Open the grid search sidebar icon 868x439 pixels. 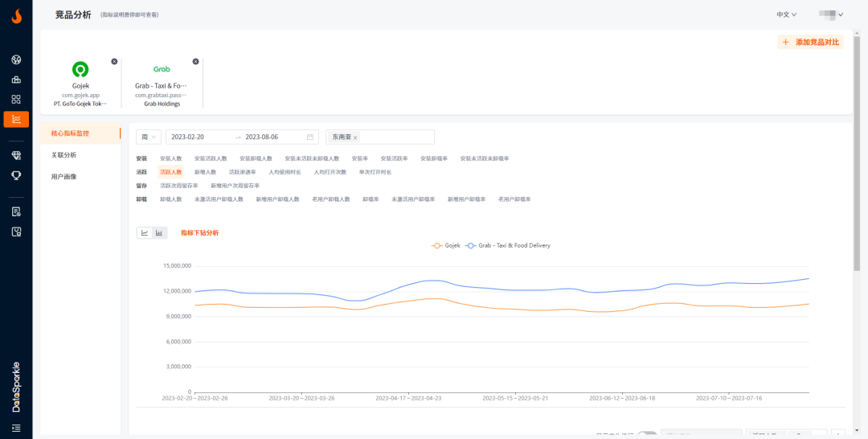tap(16, 100)
